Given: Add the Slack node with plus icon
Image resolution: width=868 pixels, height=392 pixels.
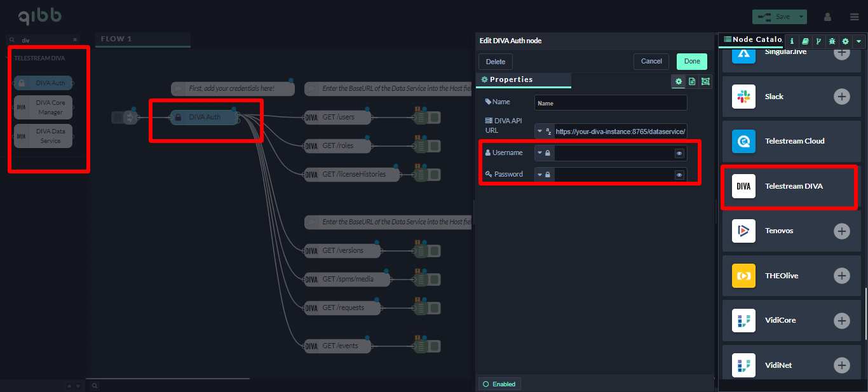Looking at the screenshot, I should pos(841,97).
